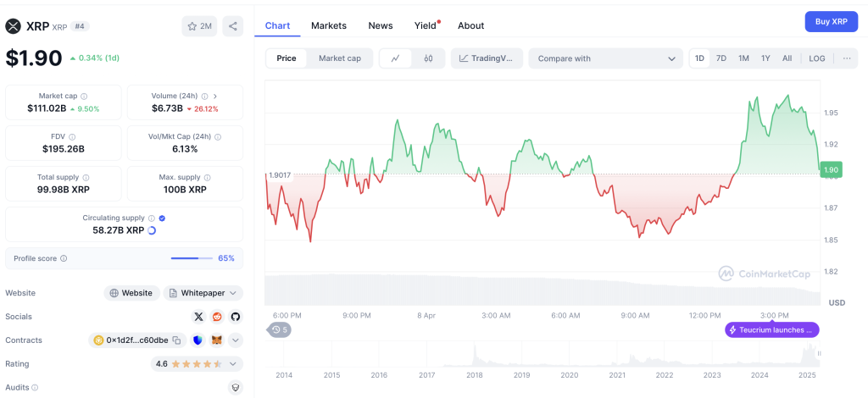Switch to the Yield tab

426,25
